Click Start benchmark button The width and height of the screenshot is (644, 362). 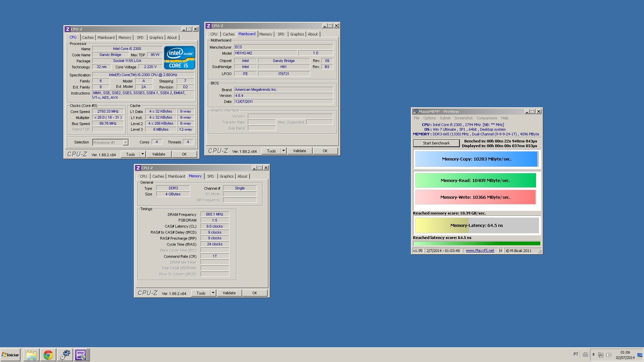pyautogui.click(x=436, y=143)
